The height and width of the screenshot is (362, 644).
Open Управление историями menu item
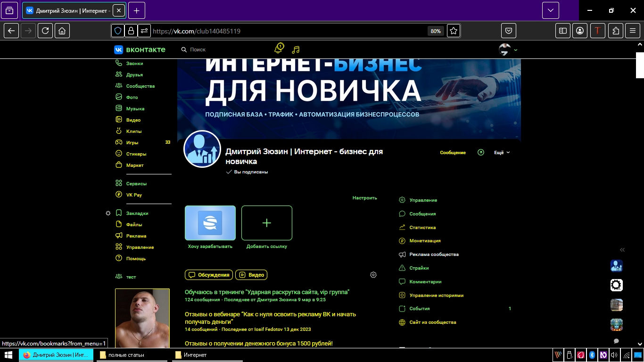tap(431, 295)
